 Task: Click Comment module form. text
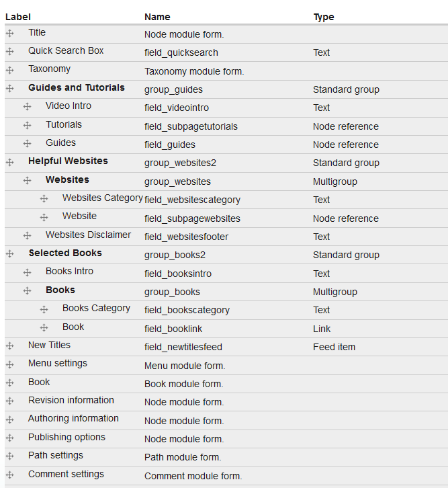click(x=193, y=476)
